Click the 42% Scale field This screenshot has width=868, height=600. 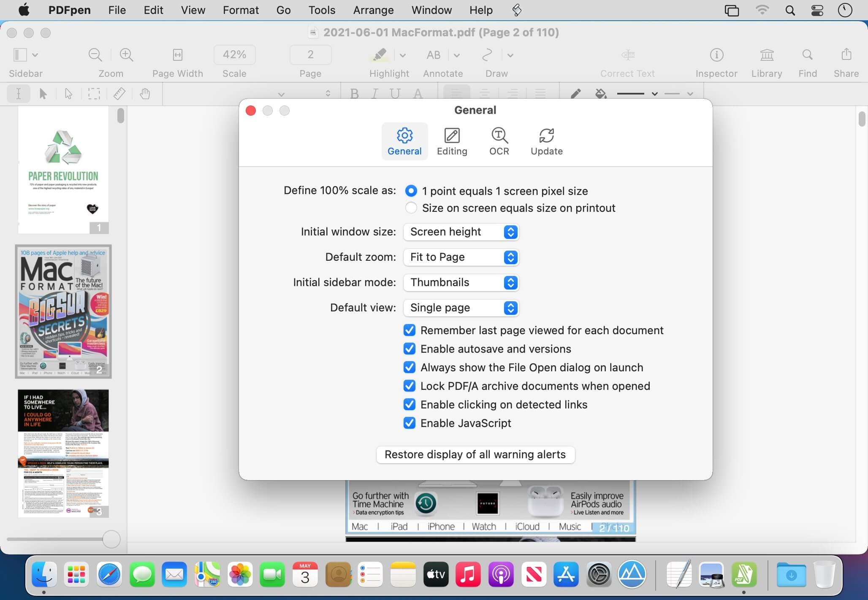click(234, 55)
